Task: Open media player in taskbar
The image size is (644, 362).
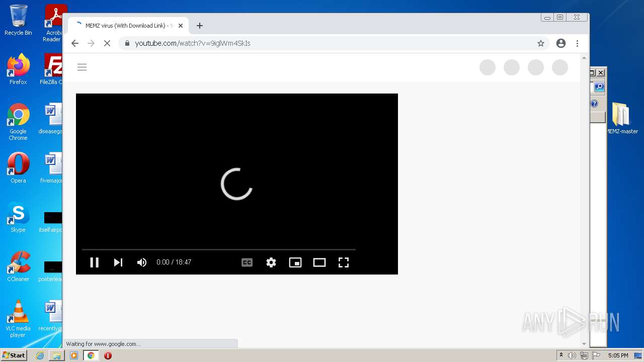Action: (74, 355)
